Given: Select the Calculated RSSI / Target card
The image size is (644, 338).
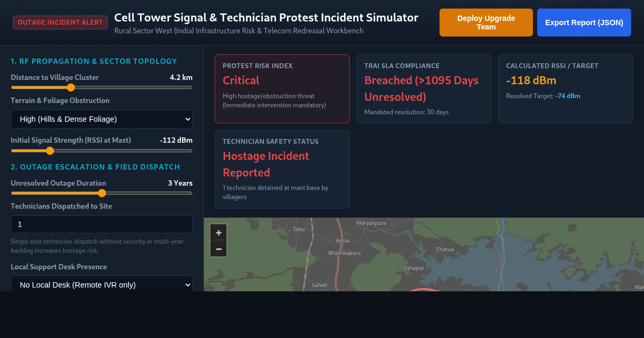Looking at the screenshot, I should [566, 89].
